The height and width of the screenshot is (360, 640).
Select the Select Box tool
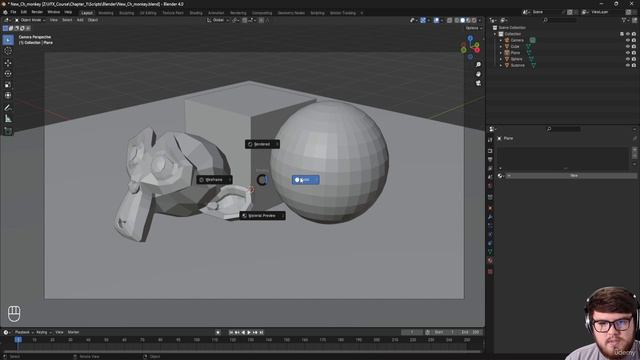click(x=8, y=40)
